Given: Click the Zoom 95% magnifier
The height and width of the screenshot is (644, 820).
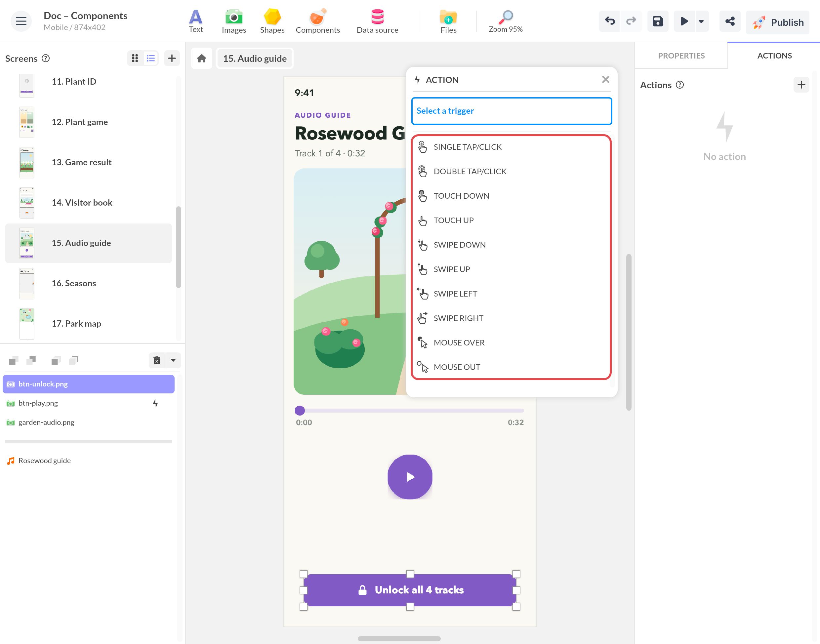Looking at the screenshot, I should (506, 21).
